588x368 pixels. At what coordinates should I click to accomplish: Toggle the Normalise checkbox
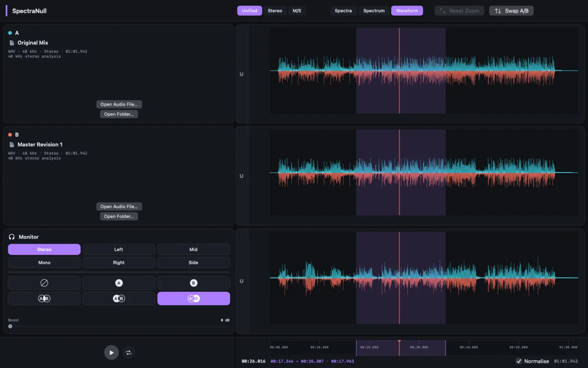tap(519, 361)
